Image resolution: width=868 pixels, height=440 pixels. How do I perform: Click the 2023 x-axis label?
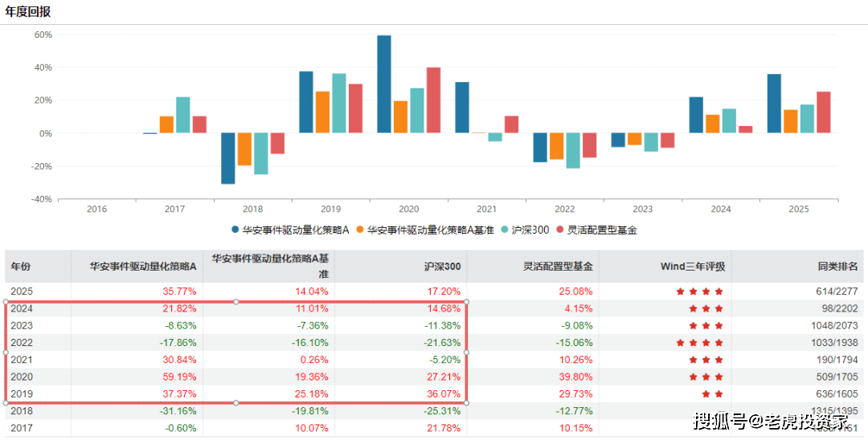pyautogui.click(x=643, y=209)
